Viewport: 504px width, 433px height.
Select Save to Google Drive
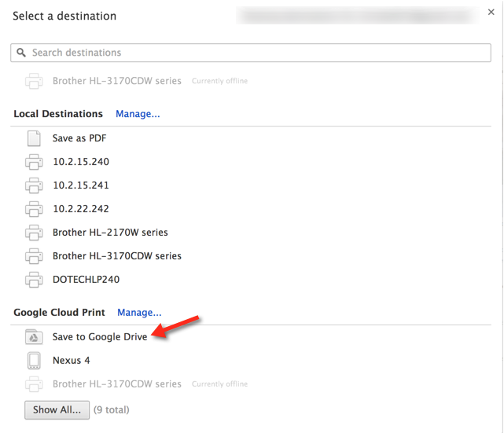click(100, 336)
